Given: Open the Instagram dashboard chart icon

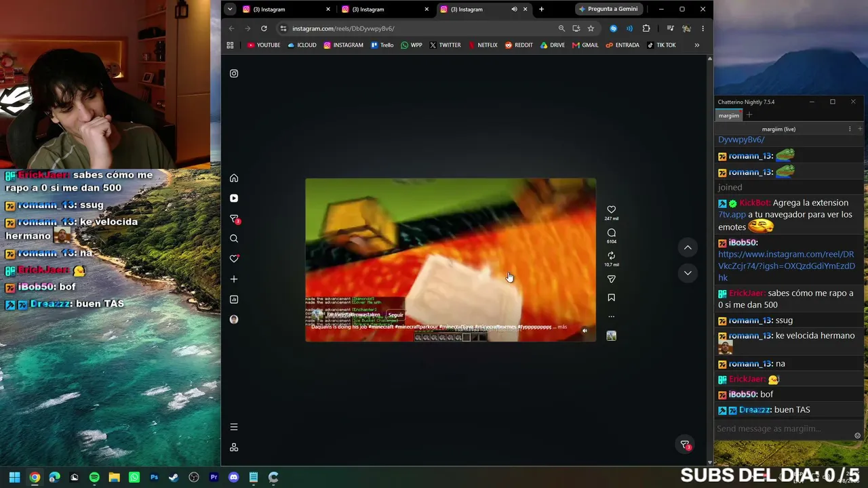Looking at the screenshot, I should pyautogui.click(x=234, y=299).
